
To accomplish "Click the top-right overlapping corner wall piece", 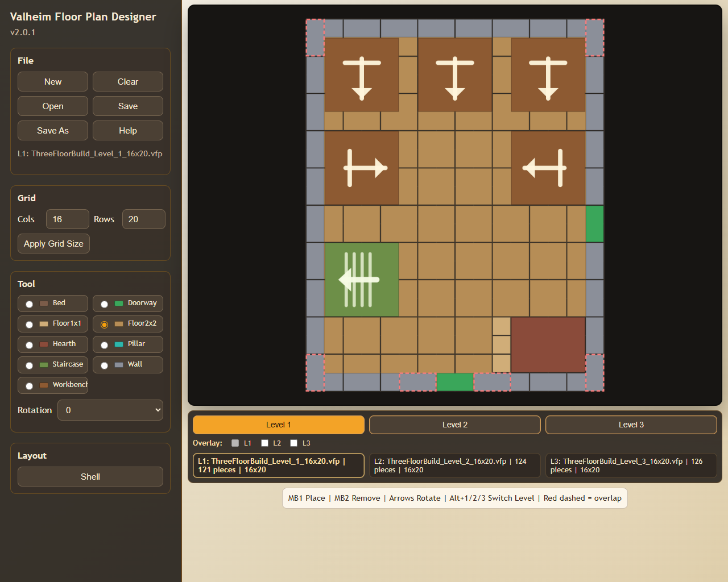I will (595, 38).
